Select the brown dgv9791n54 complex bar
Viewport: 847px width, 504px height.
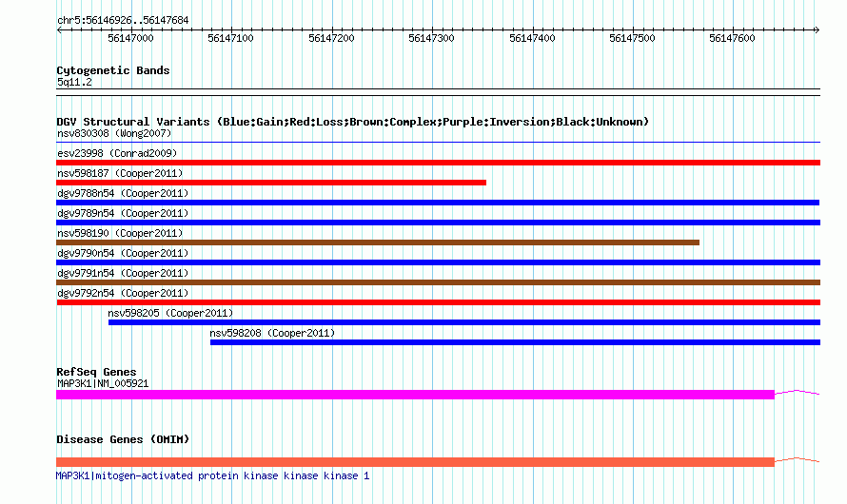tap(438, 282)
